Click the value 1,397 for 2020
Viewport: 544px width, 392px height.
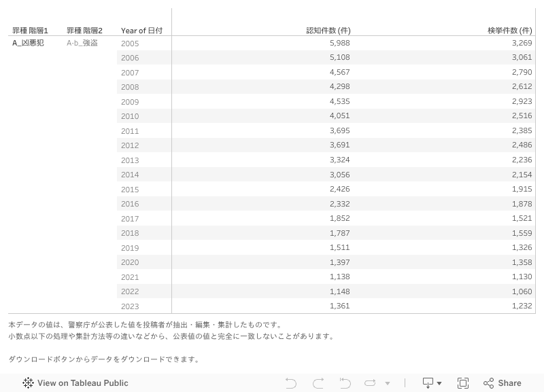[339, 262]
